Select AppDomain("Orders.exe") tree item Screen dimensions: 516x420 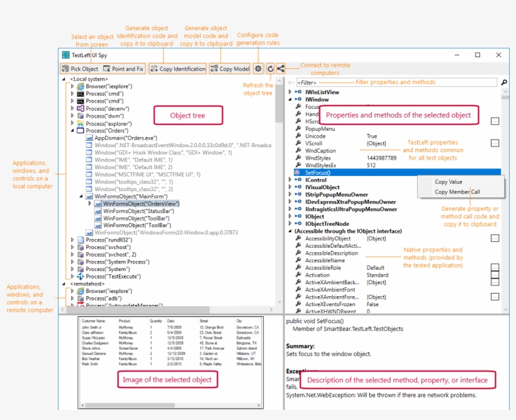[126, 138]
